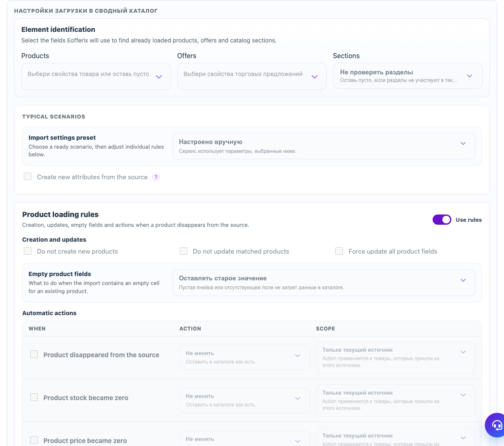Click the Creation and updates subheading
This screenshot has width=504, height=446.
(x=54, y=240)
